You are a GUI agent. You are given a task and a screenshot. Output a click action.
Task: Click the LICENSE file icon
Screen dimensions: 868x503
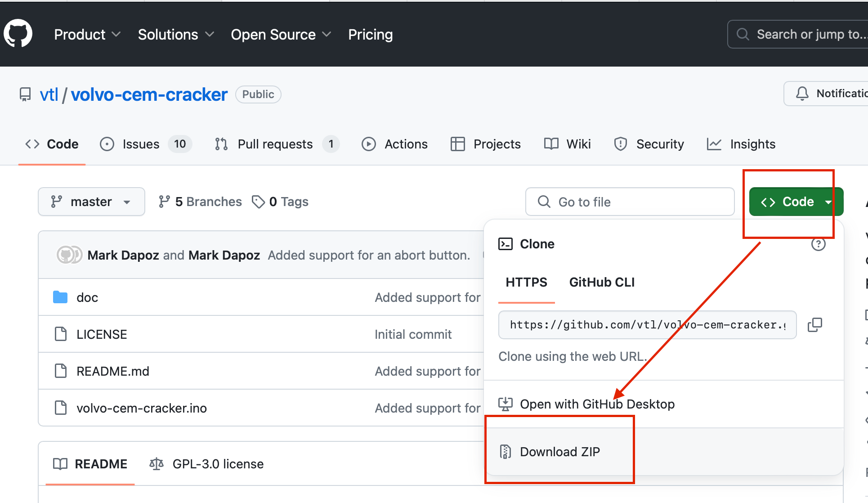[60, 334]
